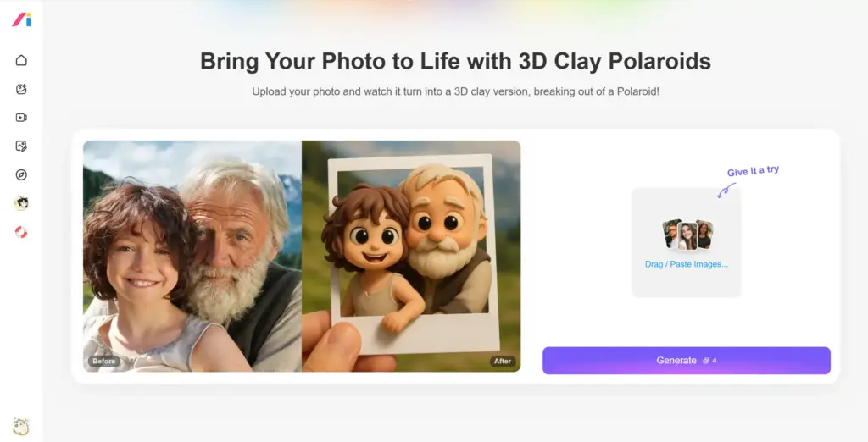
Task: Click the Before photo preview
Action: pyautogui.click(x=192, y=256)
